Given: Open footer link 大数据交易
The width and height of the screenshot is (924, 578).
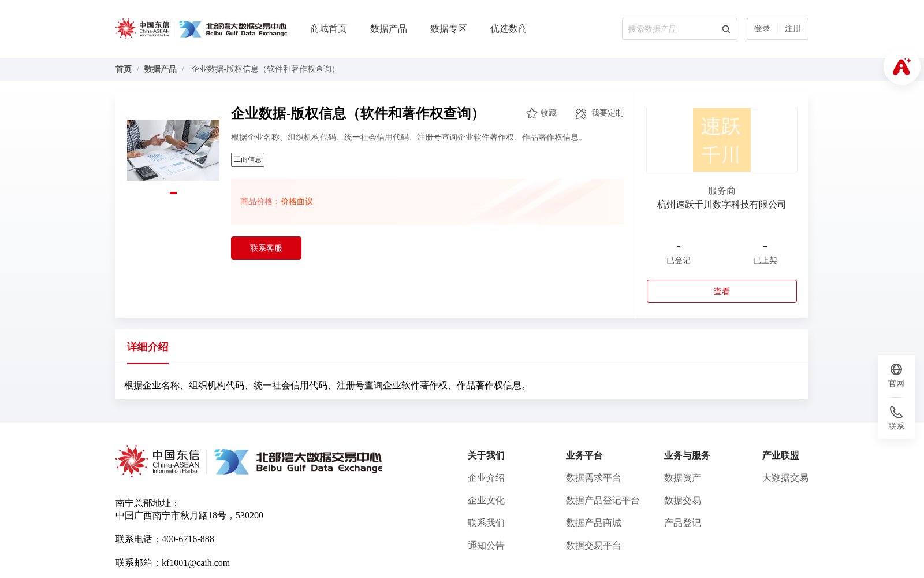Looking at the screenshot, I should click(x=785, y=478).
